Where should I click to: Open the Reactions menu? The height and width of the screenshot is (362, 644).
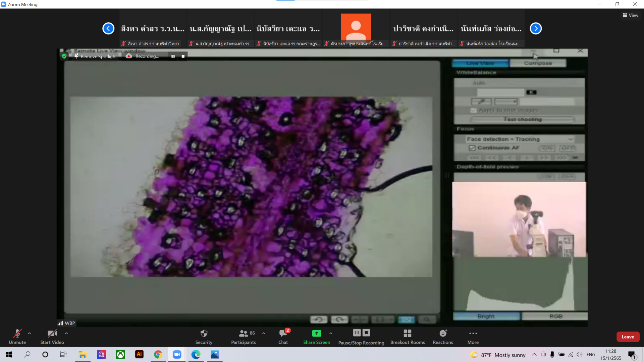(x=443, y=333)
